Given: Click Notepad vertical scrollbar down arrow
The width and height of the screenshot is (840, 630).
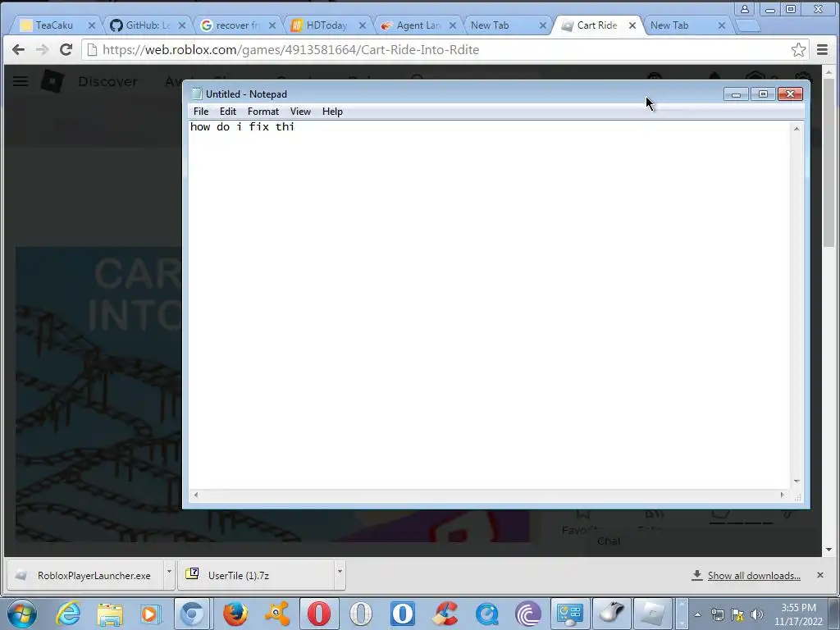Looking at the screenshot, I should (797, 482).
